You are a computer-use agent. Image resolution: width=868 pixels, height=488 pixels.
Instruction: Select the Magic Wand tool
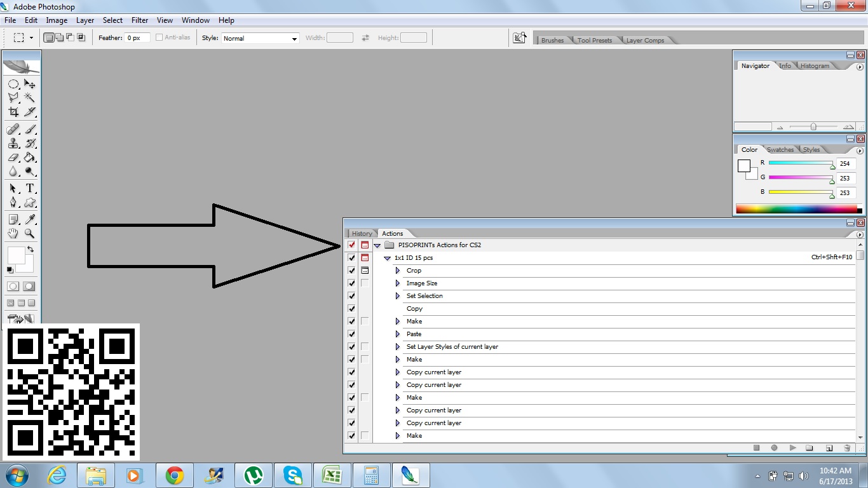click(x=30, y=98)
